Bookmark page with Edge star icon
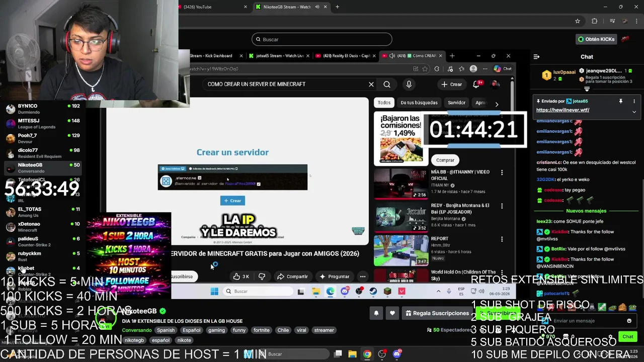 425,69
